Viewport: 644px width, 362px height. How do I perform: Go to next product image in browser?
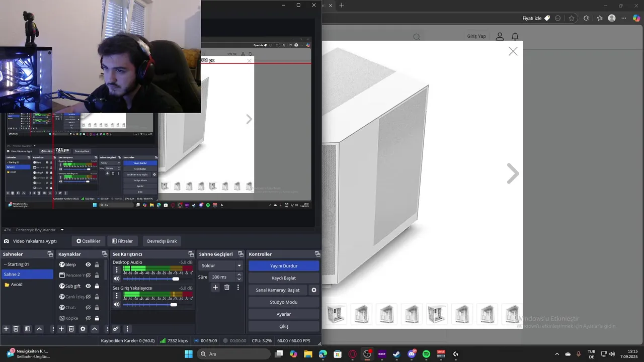[x=513, y=173]
